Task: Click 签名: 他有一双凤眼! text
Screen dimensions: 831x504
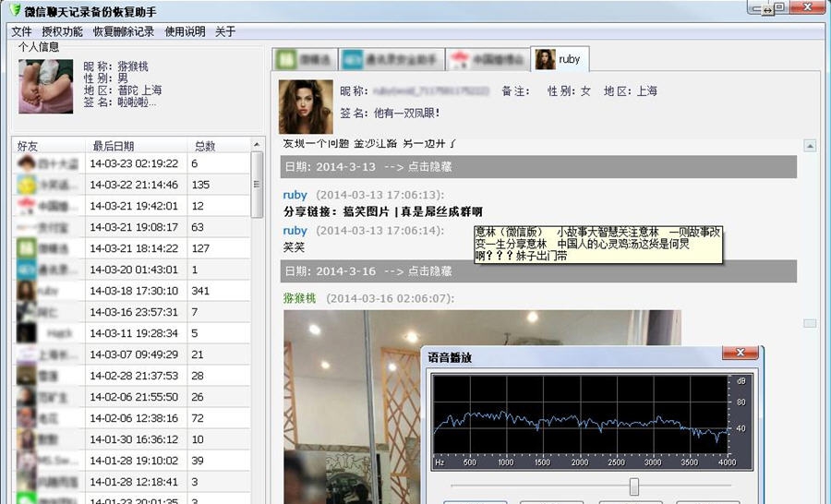Action: click(x=390, y=113)
